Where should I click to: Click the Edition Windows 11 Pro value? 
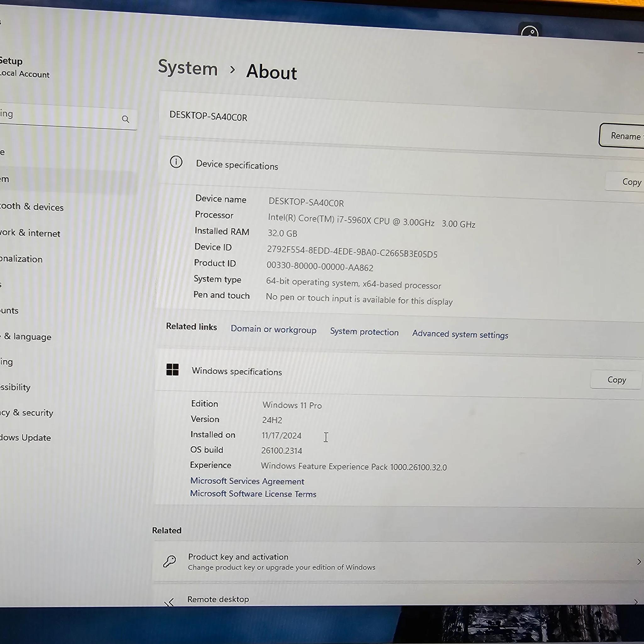click(292, 405)
